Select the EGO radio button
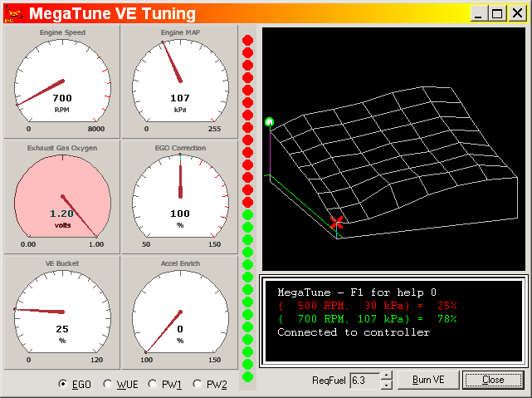The width and height of the screenshot is (532, 398). 63,384
